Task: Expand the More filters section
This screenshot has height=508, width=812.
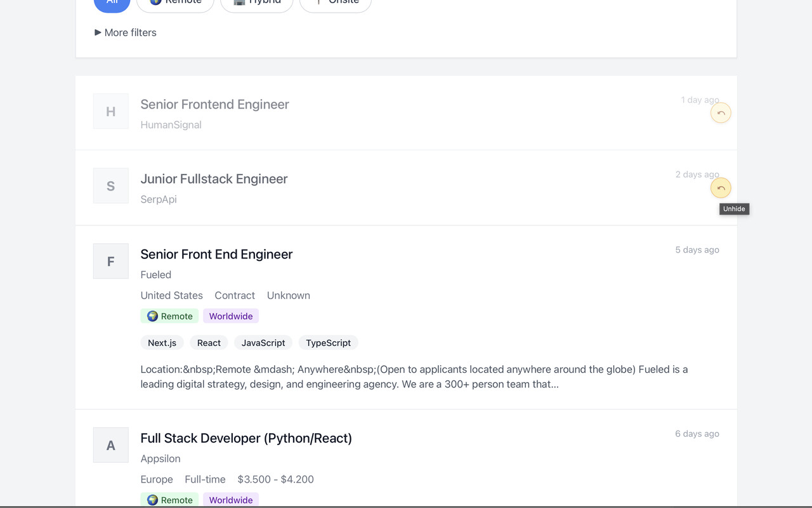Action: coord(125,32)
